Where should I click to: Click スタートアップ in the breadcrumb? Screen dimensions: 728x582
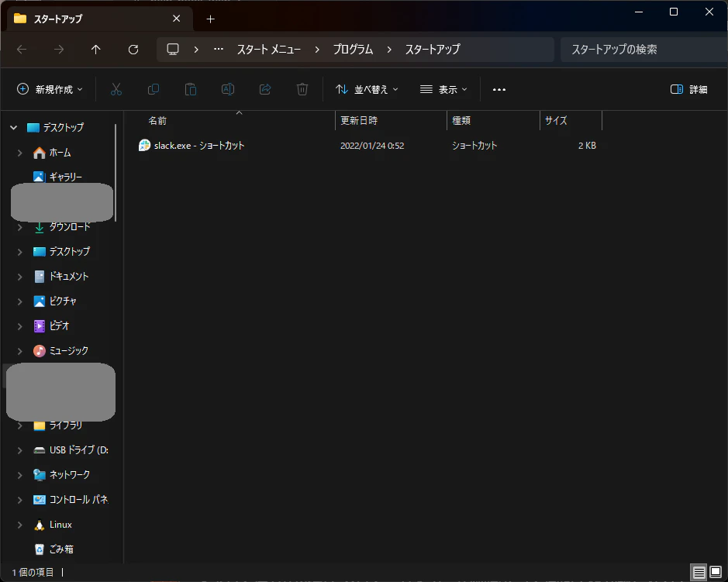coord(433,49)
